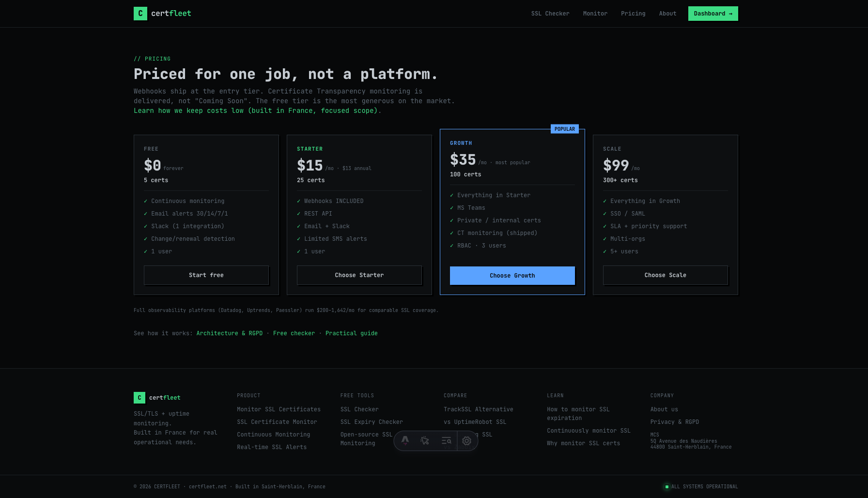
Task: Open footer link TrackSSL Alternative
Action: coord(479,409)
